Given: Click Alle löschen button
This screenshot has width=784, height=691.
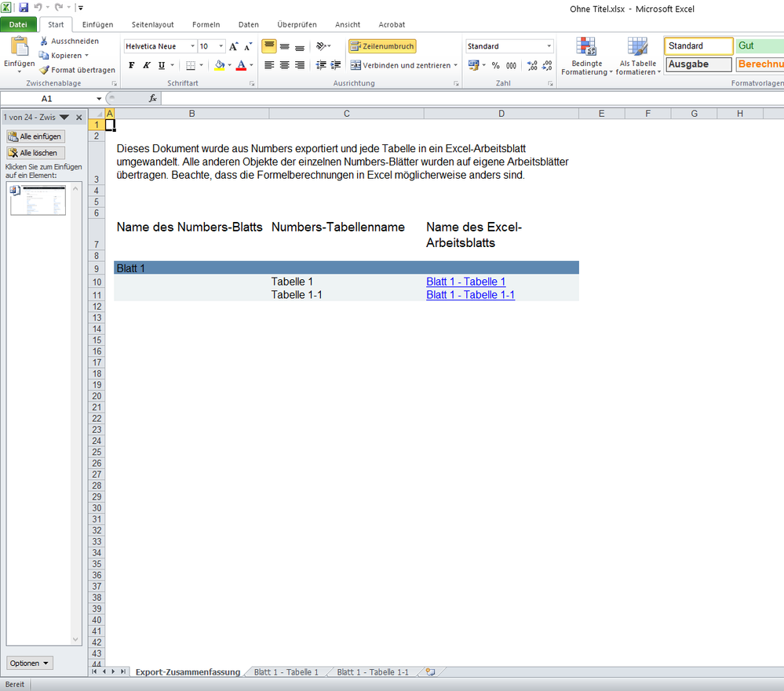Looking at the screenshot, I should click(x=35, y=153).
